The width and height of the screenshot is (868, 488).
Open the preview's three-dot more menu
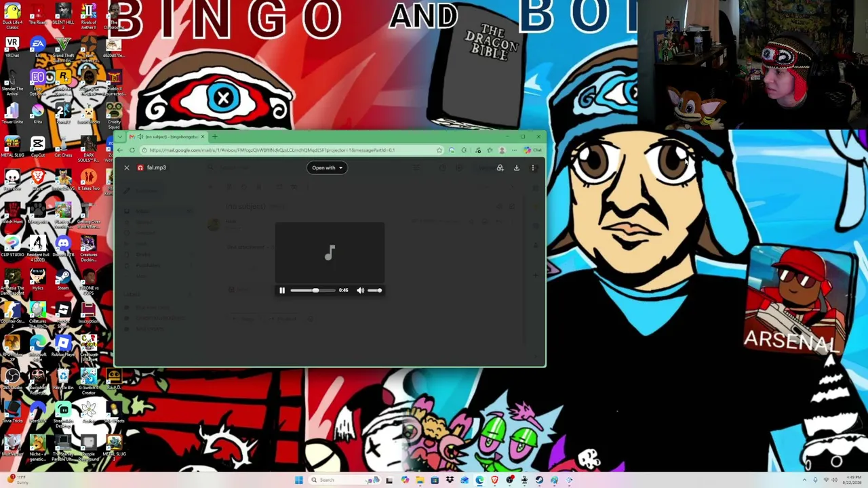click(x=532, y=167)
